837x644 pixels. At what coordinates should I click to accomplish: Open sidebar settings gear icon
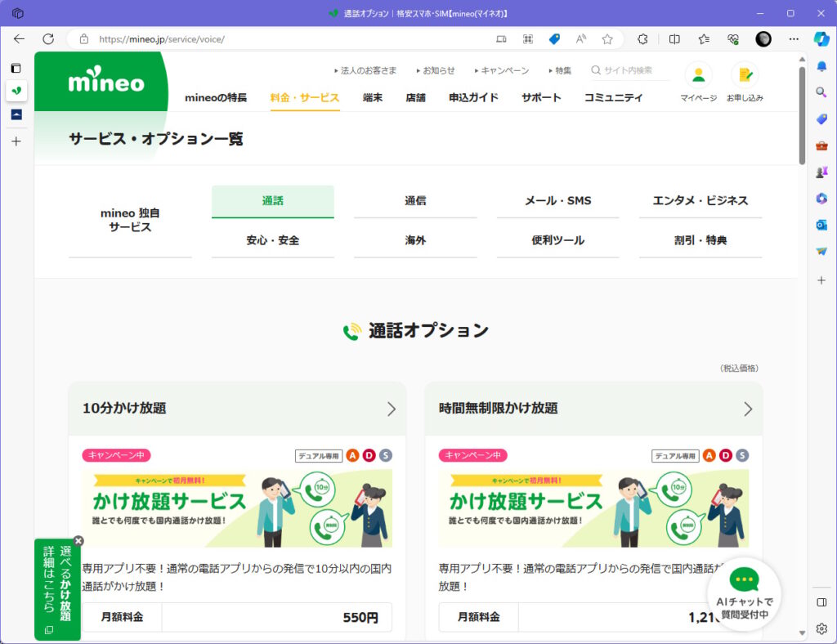(x=821, y=628)
